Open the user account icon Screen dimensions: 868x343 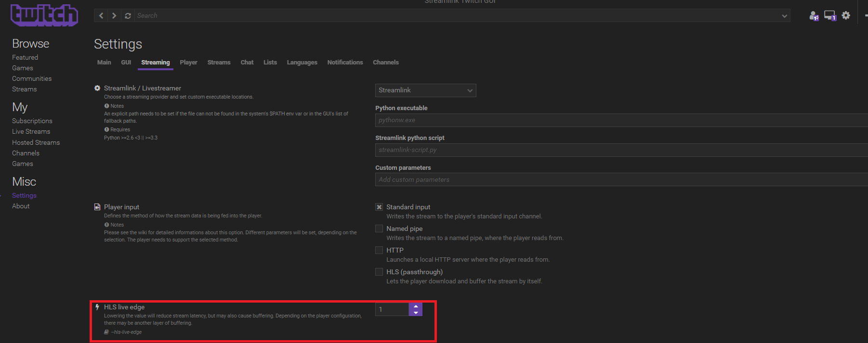814,16
